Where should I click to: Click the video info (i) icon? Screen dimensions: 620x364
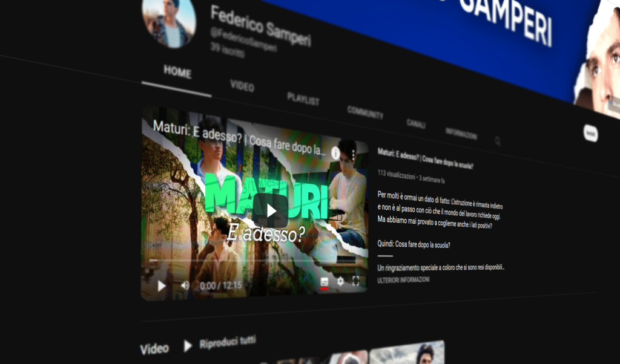coord(335,153)
